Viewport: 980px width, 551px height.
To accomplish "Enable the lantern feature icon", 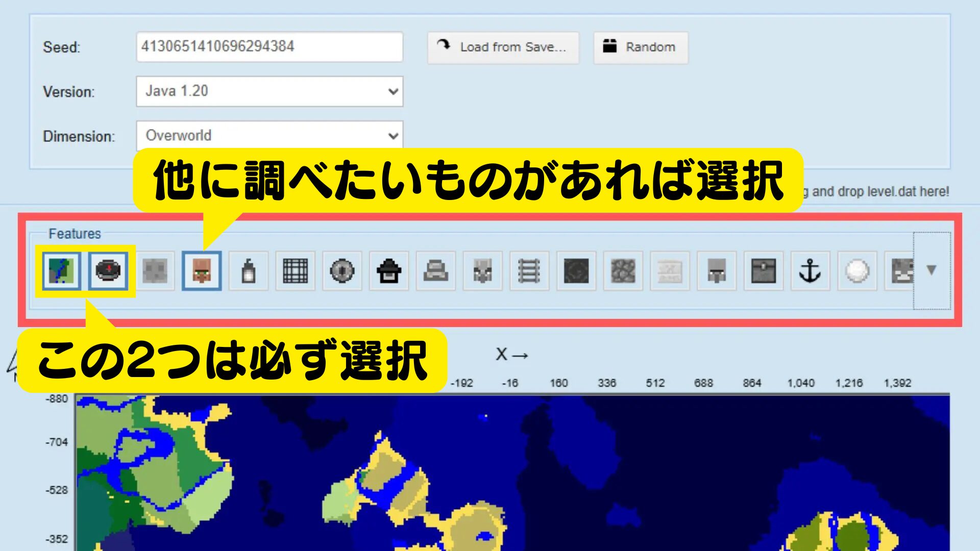I will point(249,271).
